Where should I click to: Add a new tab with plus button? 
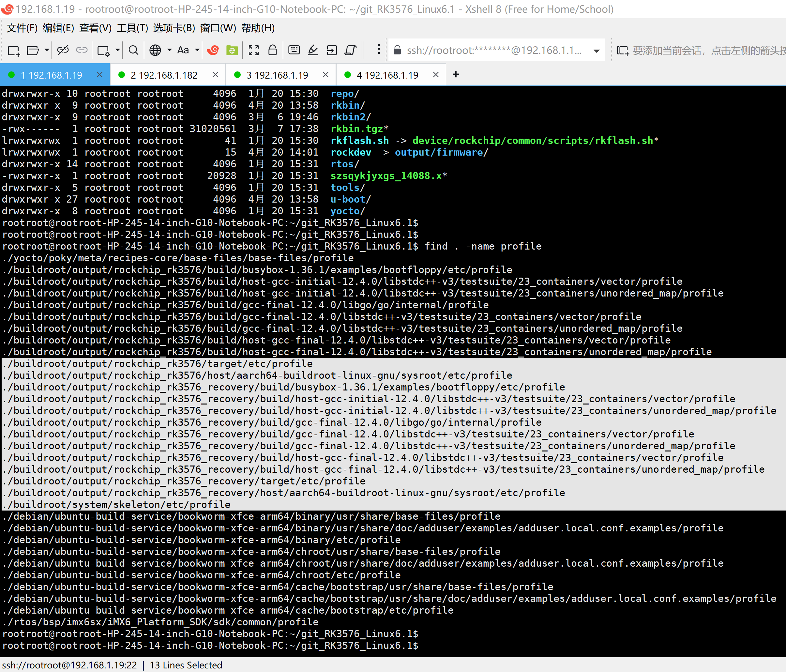(x=456, y=74)
